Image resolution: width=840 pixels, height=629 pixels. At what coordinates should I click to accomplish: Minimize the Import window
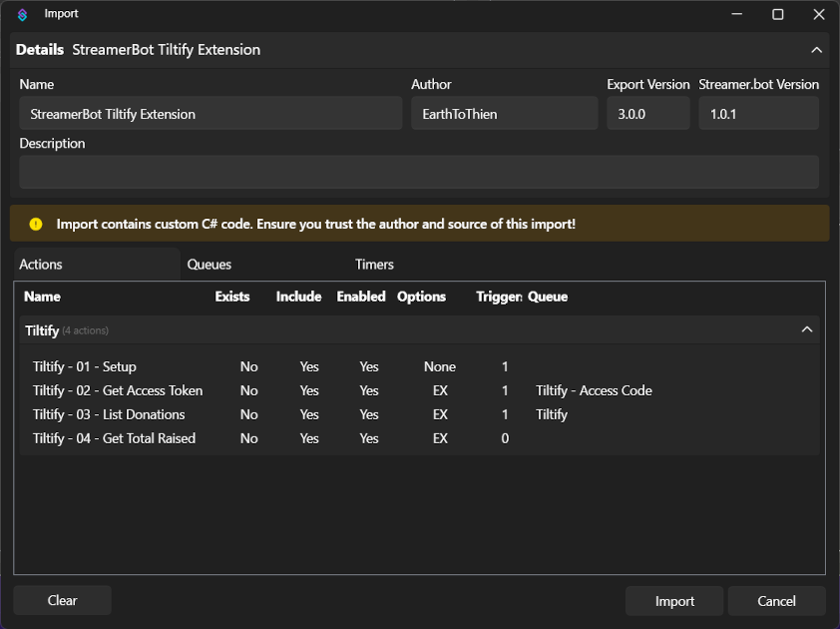(x=737, y=15)
